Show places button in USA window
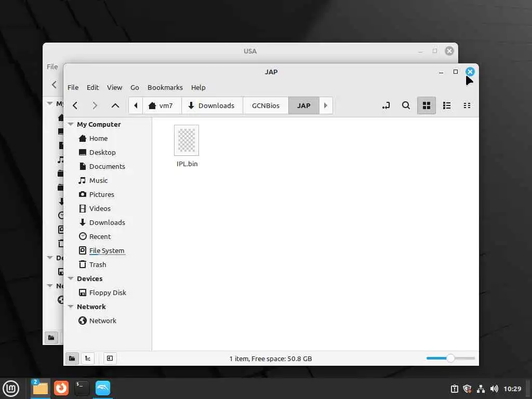 51,338
